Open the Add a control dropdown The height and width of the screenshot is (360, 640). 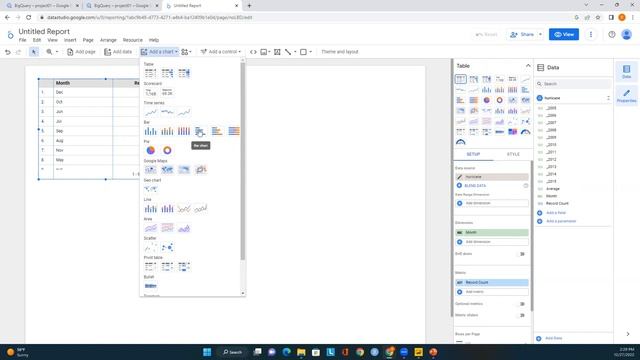(221, 52)
